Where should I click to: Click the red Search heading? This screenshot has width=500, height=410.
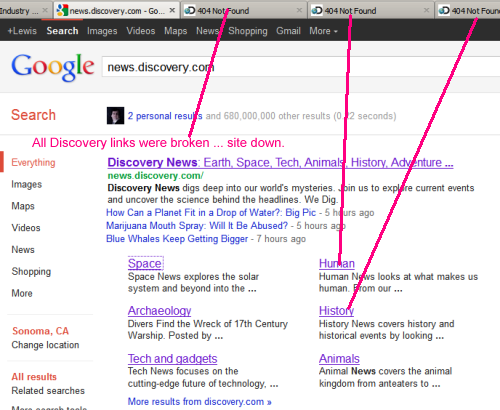point(33,115)
